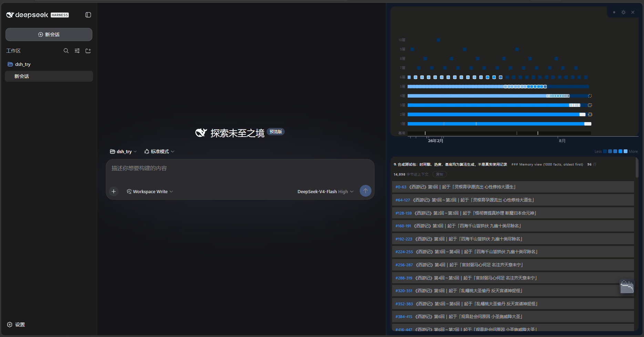644x337 pixels.
Task: Open memory entry #288-319
Action: click(x=513, y=278)
